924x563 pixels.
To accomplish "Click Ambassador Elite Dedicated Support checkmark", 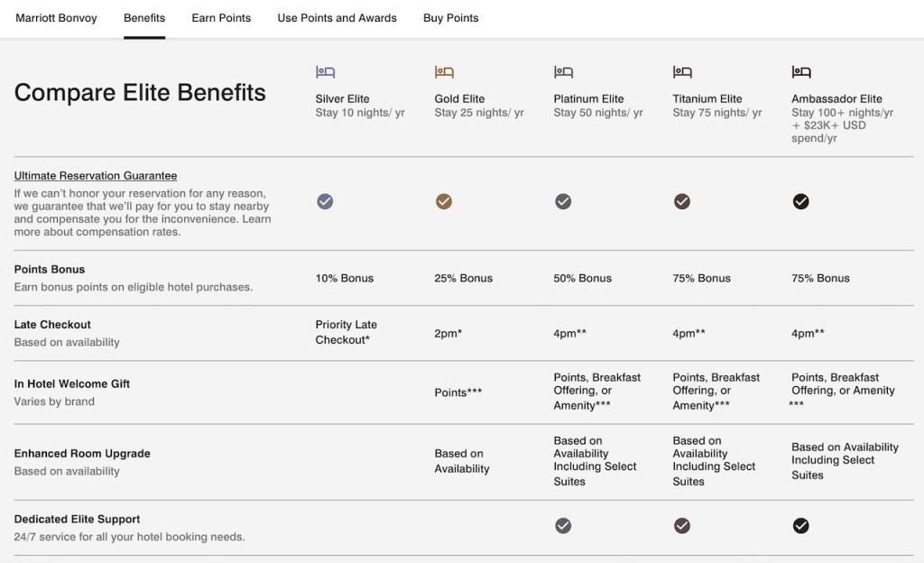I will coord(801,526).
